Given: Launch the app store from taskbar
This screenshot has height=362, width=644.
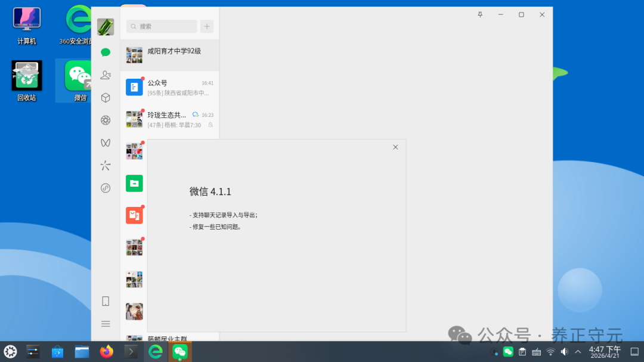Looking at the screenshot, I should click(57, 352).
